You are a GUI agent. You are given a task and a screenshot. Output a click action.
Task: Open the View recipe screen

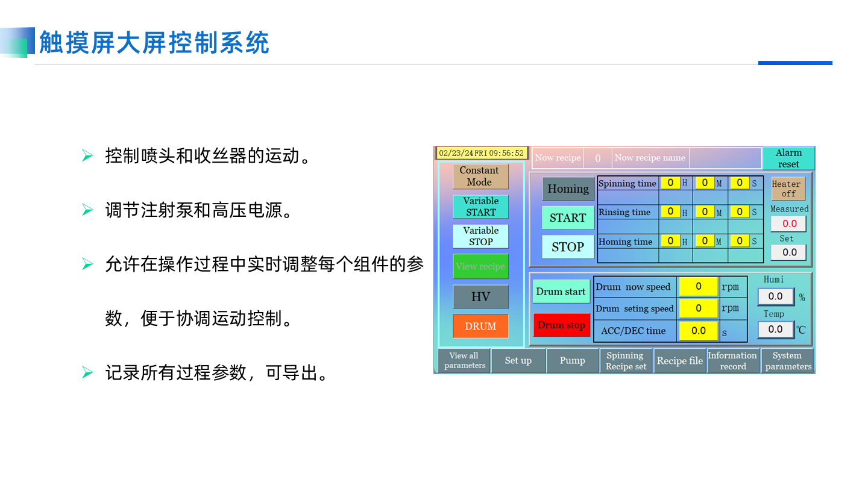[480, 266]
